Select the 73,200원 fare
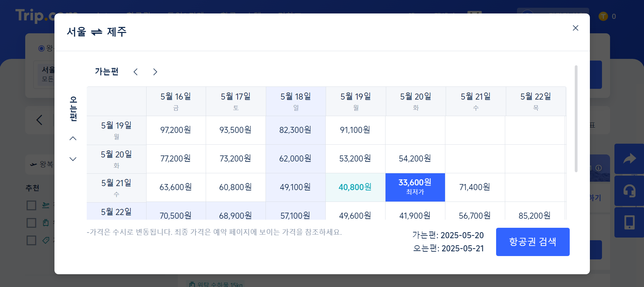This screenshot has width=644, height=287. click(236, 158)
